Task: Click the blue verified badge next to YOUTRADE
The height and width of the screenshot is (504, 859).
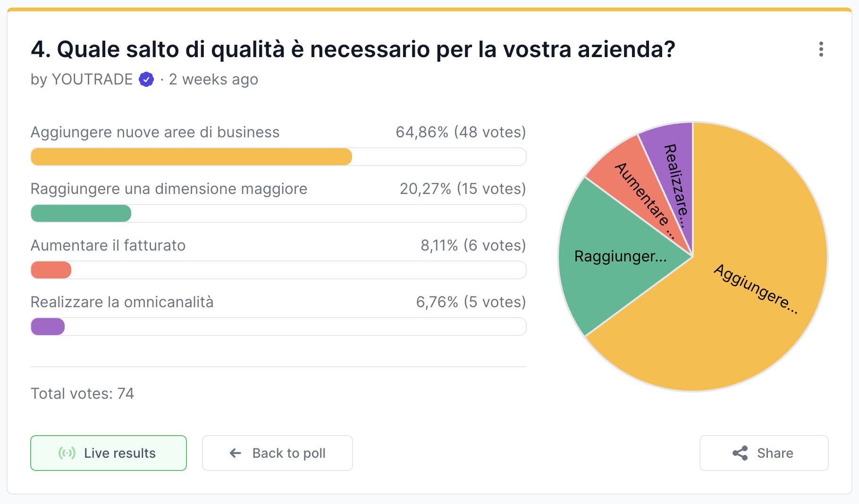Action: point(146,79)
